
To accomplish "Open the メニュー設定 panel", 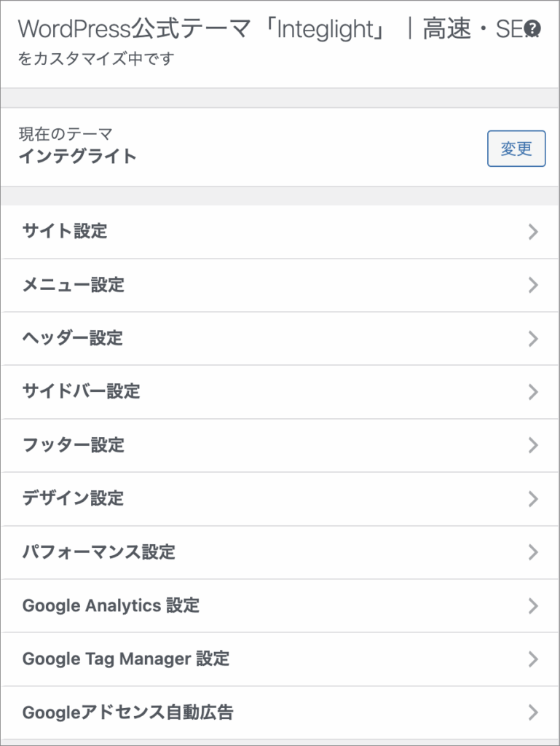I will tap(74, 285).
